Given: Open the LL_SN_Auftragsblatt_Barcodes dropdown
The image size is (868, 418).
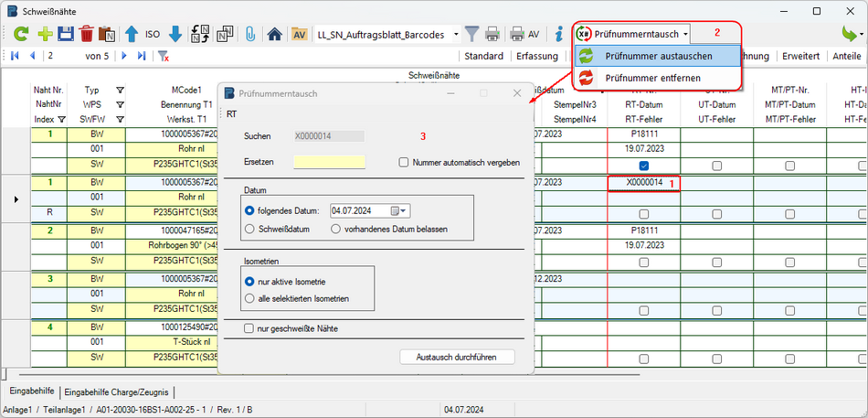Looking at the screenshot, I should (453, 34).
